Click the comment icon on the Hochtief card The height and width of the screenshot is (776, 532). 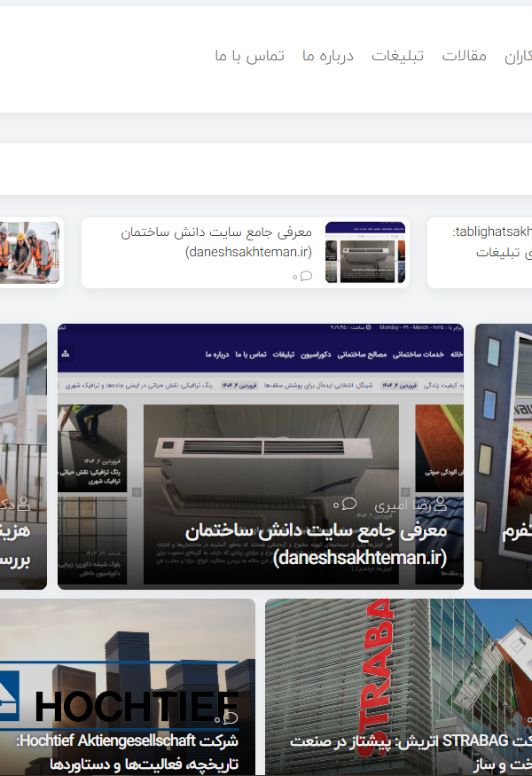coord(231,717)
